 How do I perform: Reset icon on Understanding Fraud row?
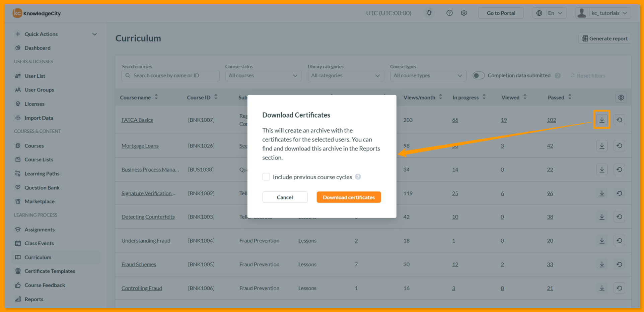(619, 241)
